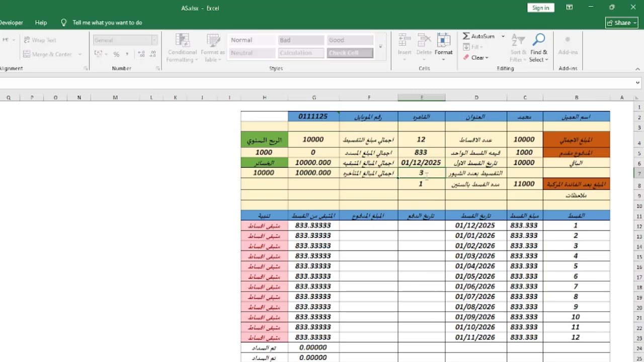Click Decrease Decimal icon

point(152,54)
